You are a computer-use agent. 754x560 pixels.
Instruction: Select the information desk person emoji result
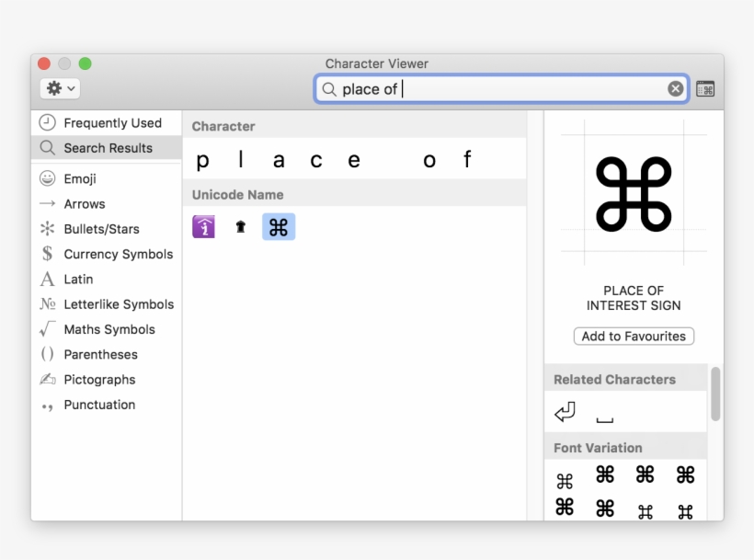(x=203, y=226)
